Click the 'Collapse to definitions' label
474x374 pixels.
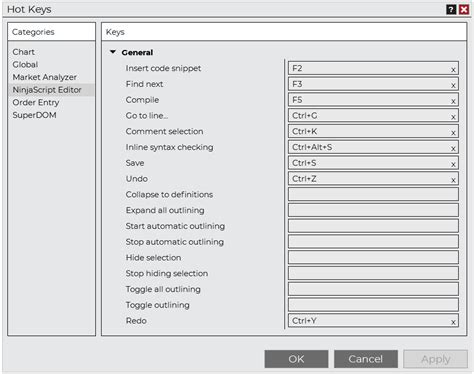[169, 195]
